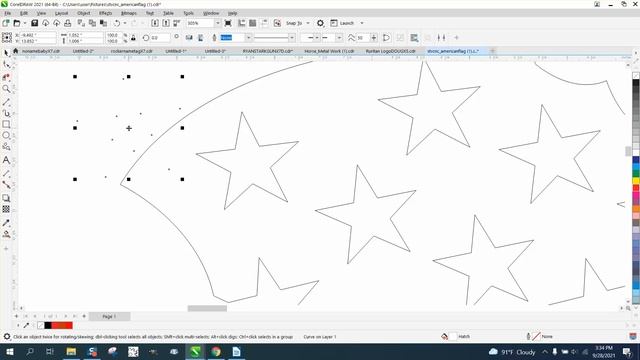Toggle show guidelines button
Viewport: 640px width, 360px height.
[x=264, y=23]
